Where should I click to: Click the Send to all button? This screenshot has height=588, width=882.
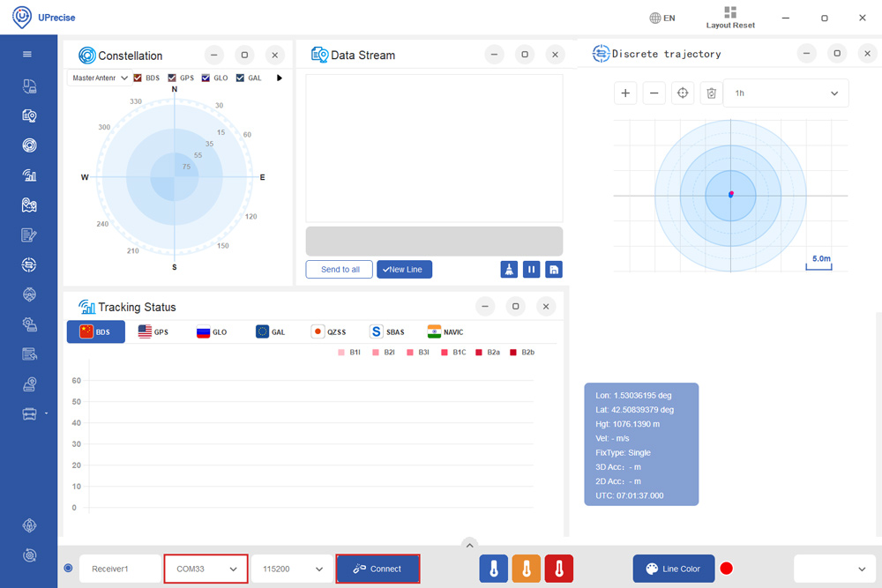(x=339, y=270)
